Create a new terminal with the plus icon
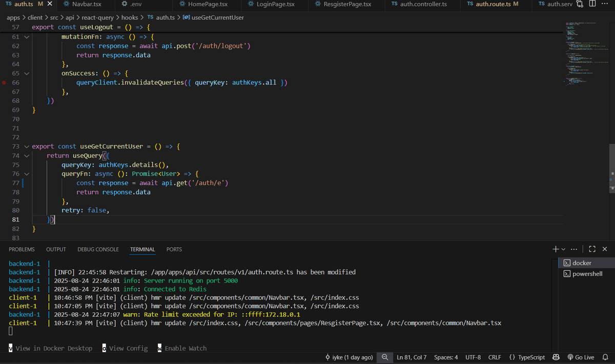Image resolution: width=615 pixels, height=364 pixels. pyautogui.click(x=556, y=249)
